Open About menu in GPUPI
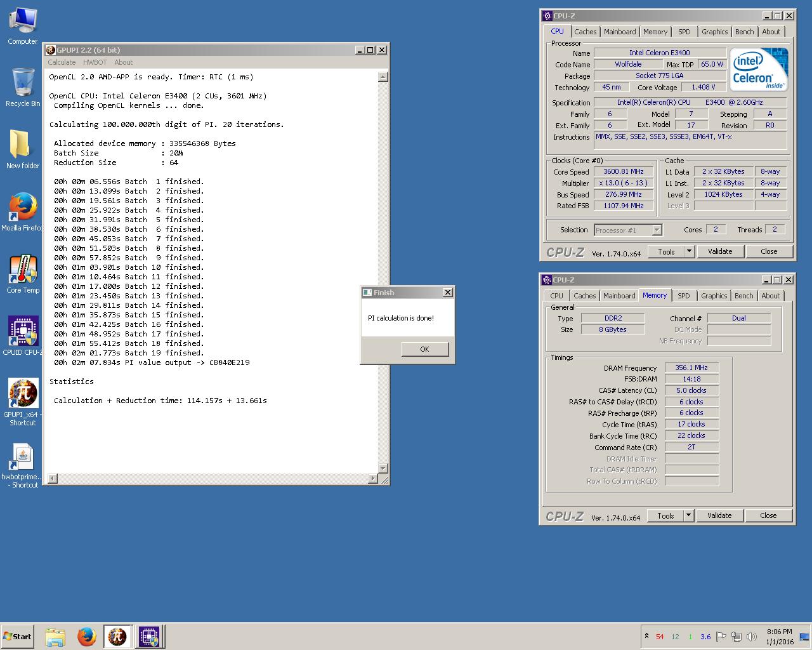 click(123, 62)
